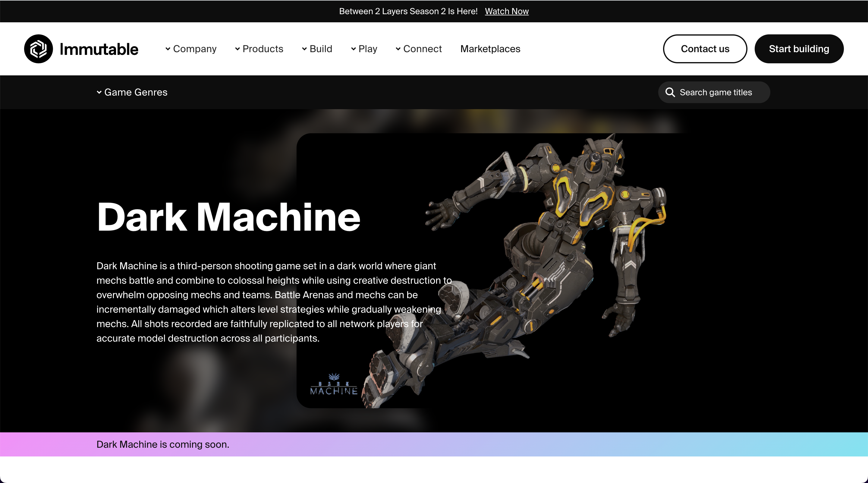Image resolution: width=868 pixels, height=483 pixels.
Task: Follow the Watch Now link
Action: tap(507, 11)
